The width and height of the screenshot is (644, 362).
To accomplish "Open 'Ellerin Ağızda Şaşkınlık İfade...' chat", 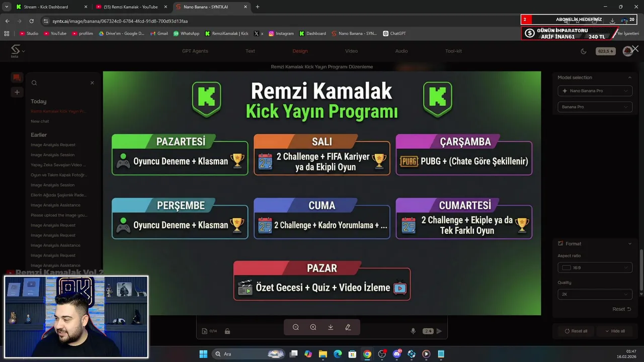I will coord(58,195).
